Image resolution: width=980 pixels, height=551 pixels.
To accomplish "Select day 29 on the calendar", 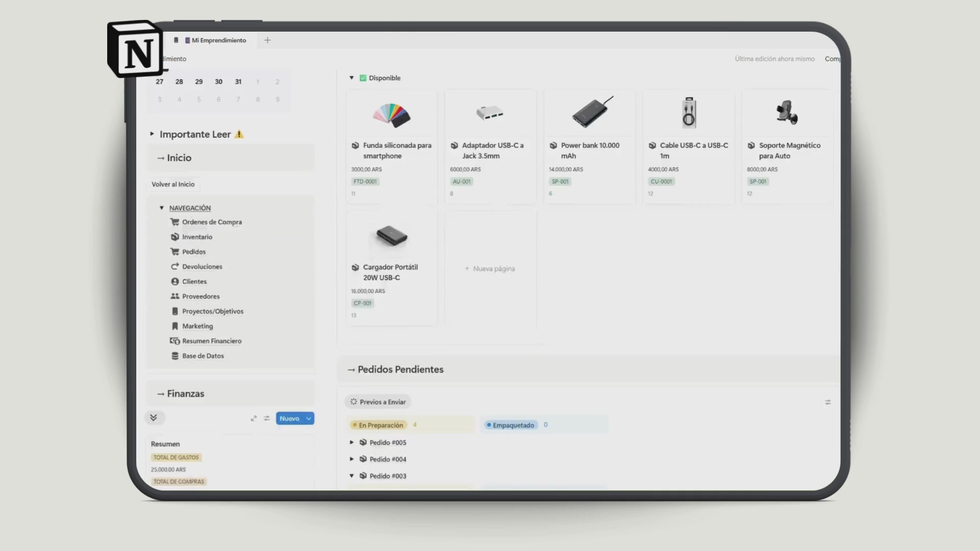I will pos(199,82).
